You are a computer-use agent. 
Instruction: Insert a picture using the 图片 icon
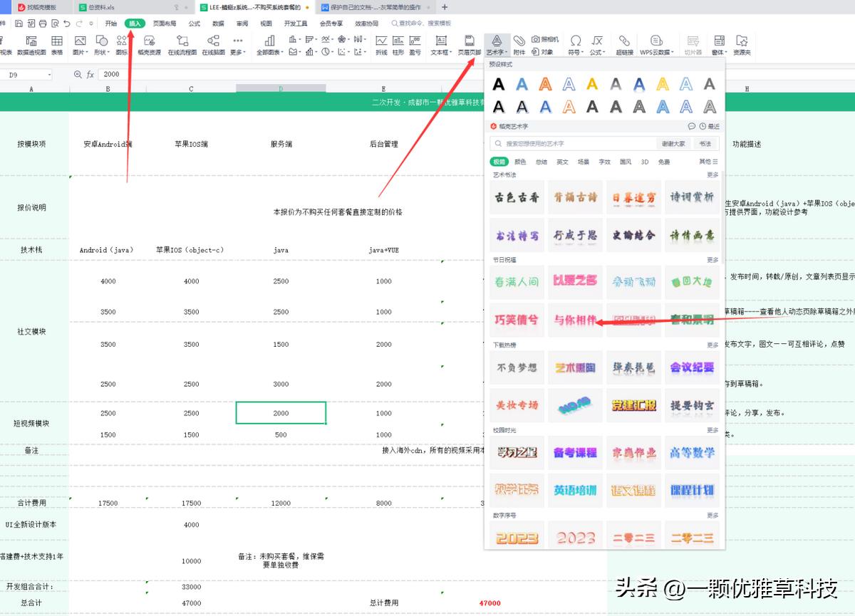81,45
